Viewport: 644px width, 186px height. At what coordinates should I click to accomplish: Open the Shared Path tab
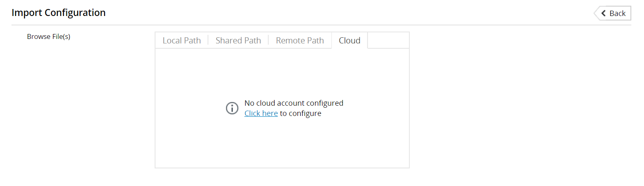point(238,40)
